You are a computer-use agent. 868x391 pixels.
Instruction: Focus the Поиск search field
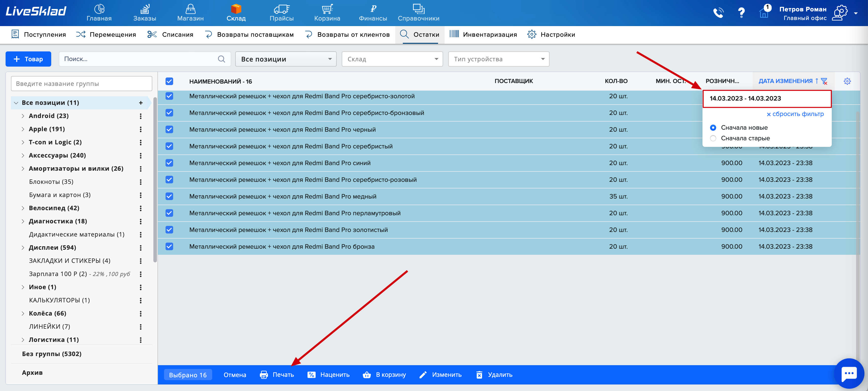point(145,59)
